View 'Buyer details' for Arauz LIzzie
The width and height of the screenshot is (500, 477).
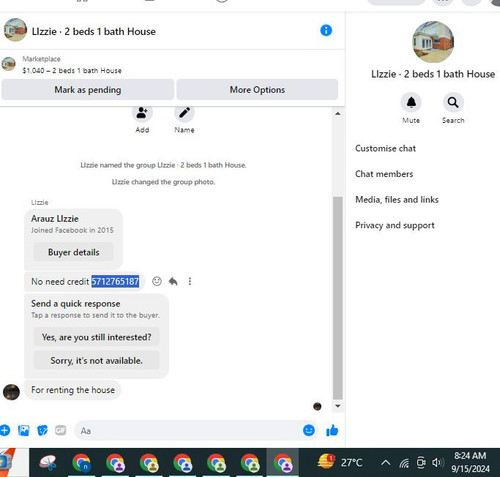(x=73, y=252)
